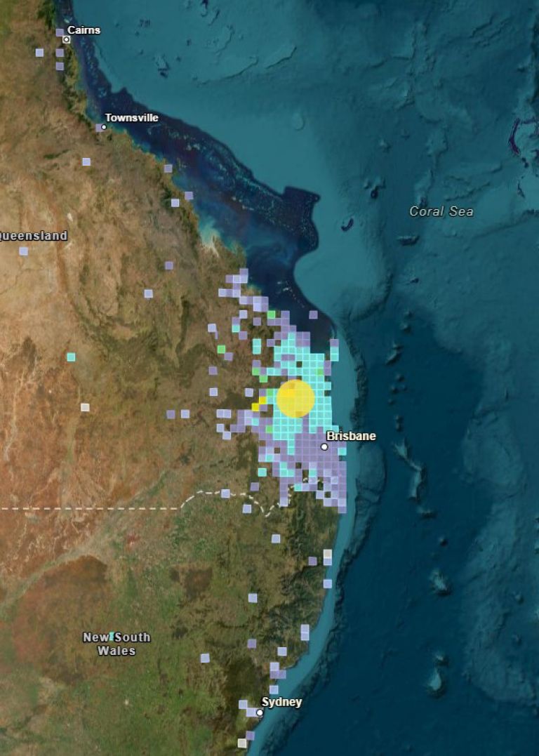Select the Townsville text label
The width and height of the screenshot is (539, 756).
pos(132,118)
